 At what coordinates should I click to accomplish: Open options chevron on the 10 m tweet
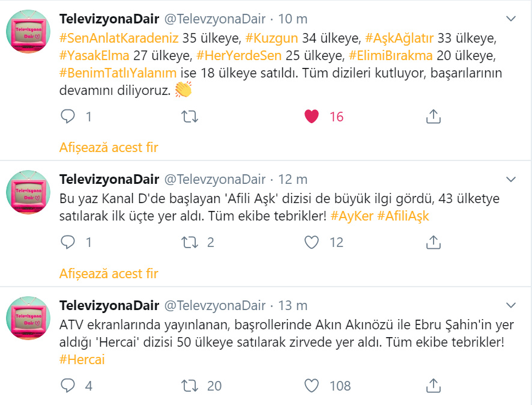511,19
